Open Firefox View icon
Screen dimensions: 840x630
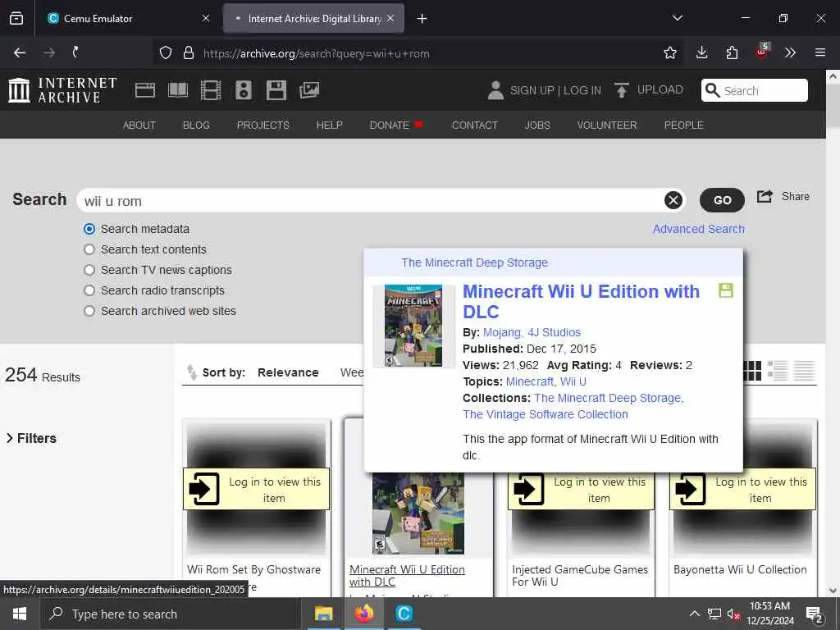pos(16,19)
